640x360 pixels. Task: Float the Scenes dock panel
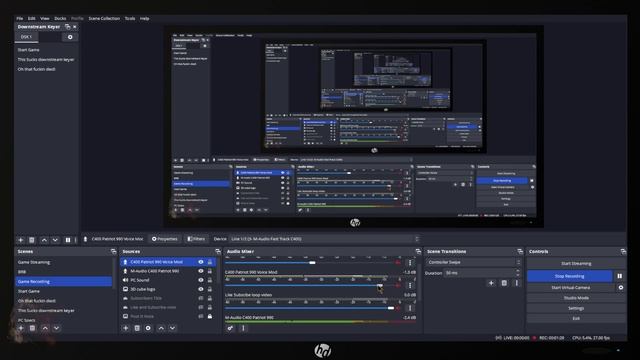tap(113, 251)
